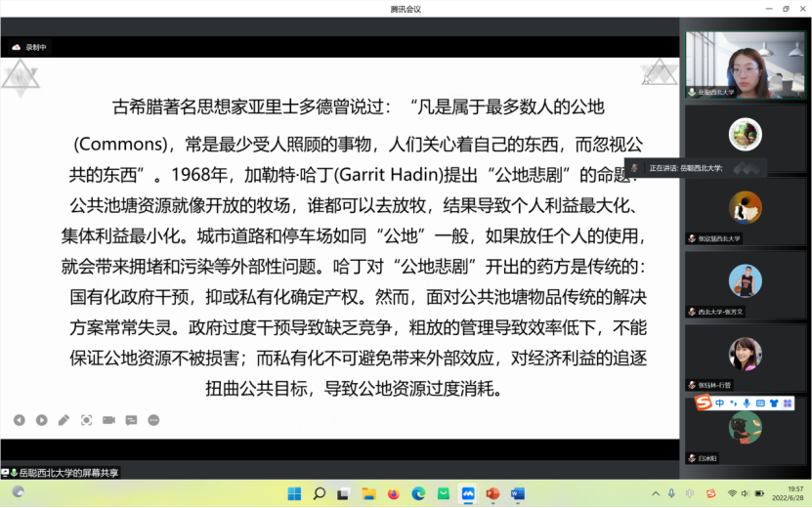
Task: Toggle the camera icon in slide toolbar
Action: [108, 420]
